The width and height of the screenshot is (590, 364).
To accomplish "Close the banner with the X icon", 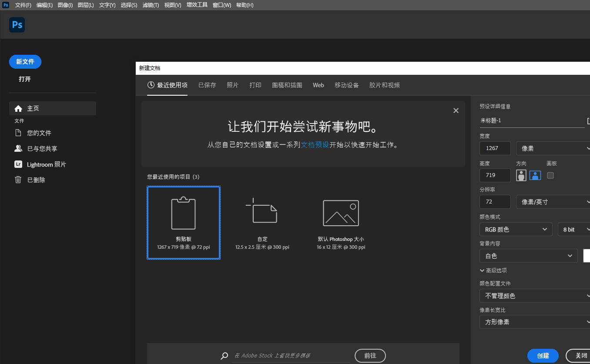I will [x=456, y=110].
